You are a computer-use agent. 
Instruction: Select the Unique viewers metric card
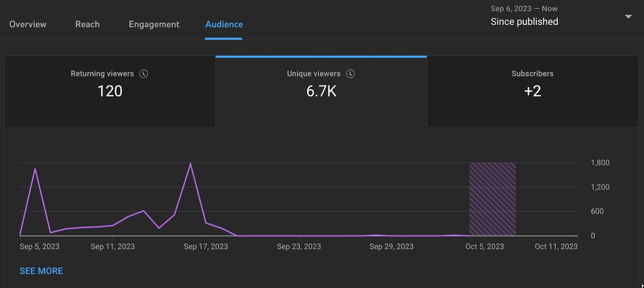[321, 91]
